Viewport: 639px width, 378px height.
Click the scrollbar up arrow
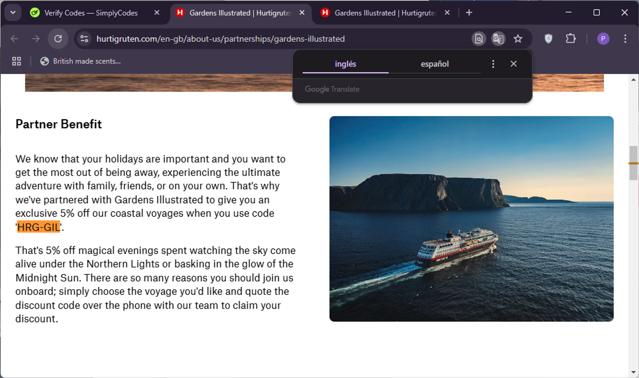(633, 80)
